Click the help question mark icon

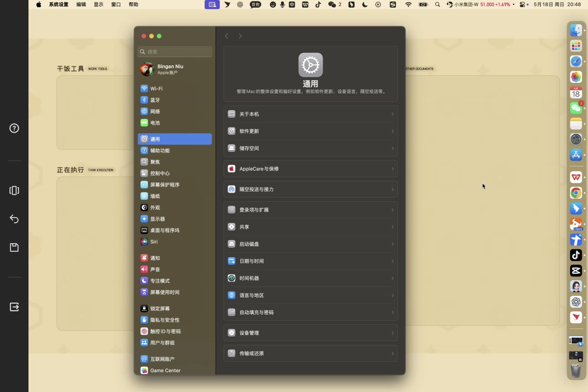click(14, 129)
